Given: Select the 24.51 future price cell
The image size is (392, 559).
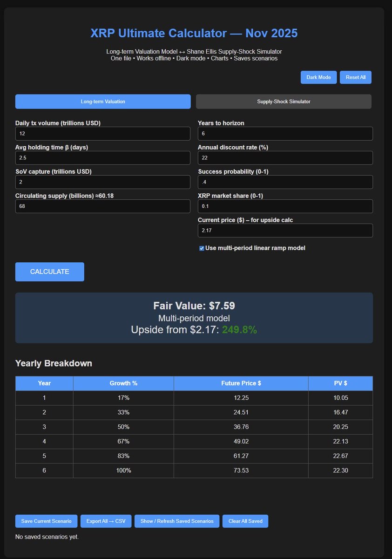Looking at the screenshot, I should point(241,412).
